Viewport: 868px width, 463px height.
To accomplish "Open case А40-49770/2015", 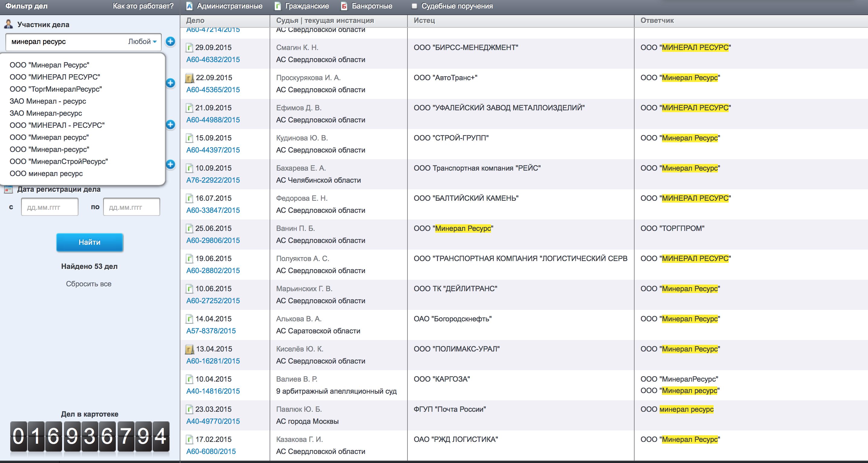I will point(213,421).
